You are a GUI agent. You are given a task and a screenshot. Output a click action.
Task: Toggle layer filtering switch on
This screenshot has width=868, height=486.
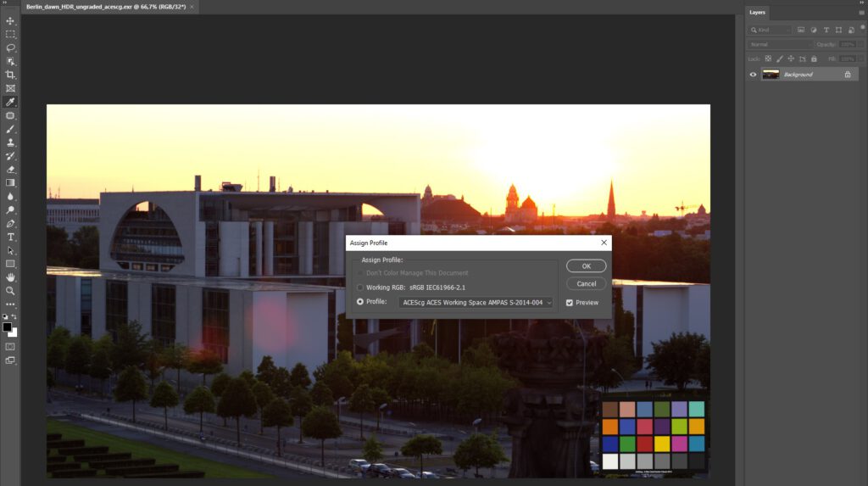point(862,28)
